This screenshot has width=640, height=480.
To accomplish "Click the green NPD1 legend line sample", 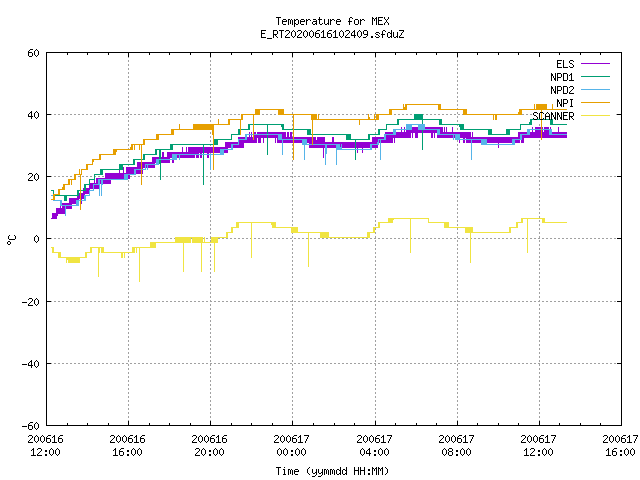I will coord(595,77).
